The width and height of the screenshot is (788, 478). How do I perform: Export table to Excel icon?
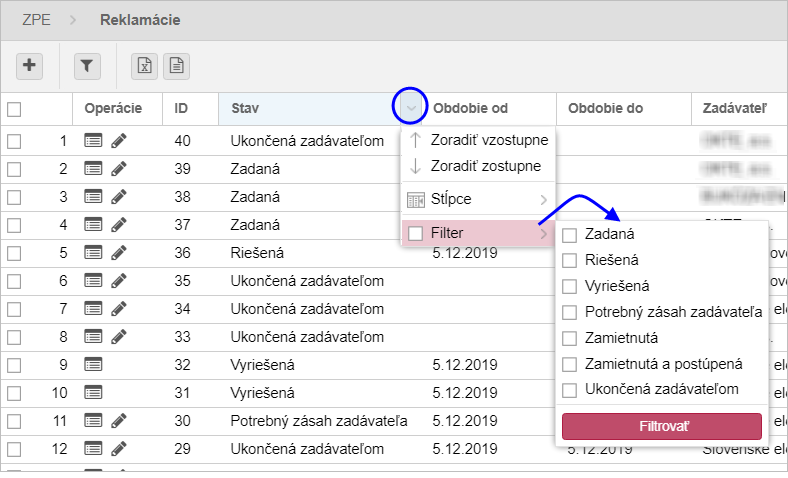point(144,66)
